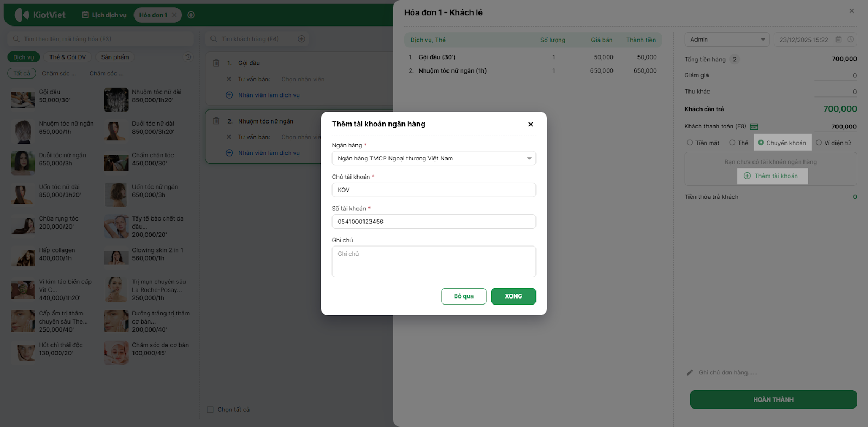
Task: Click the Số tài khoản input field
Action: (x=433, y=222)
